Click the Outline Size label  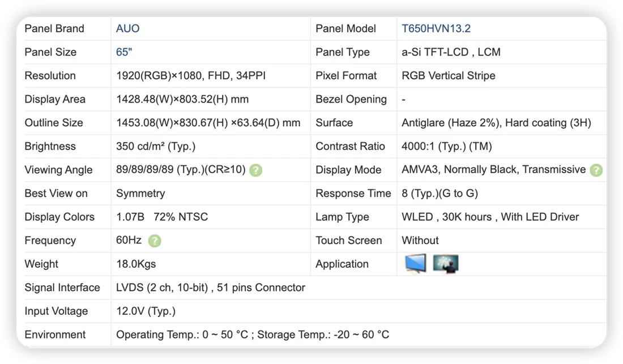pyautogui.click(x=54, y=123)
